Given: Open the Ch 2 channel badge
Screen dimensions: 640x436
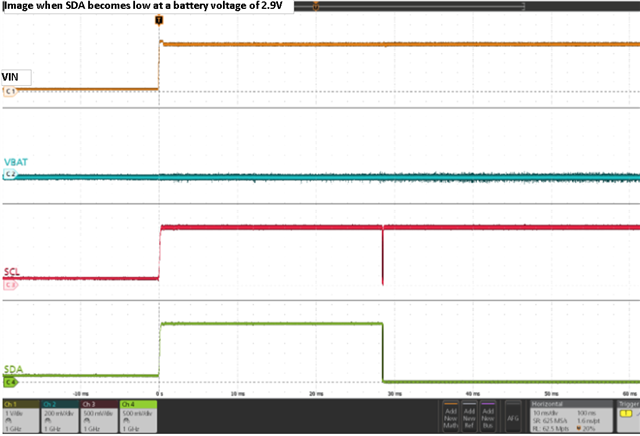Looking at the screenshot, I should click(x=60, y=416).
